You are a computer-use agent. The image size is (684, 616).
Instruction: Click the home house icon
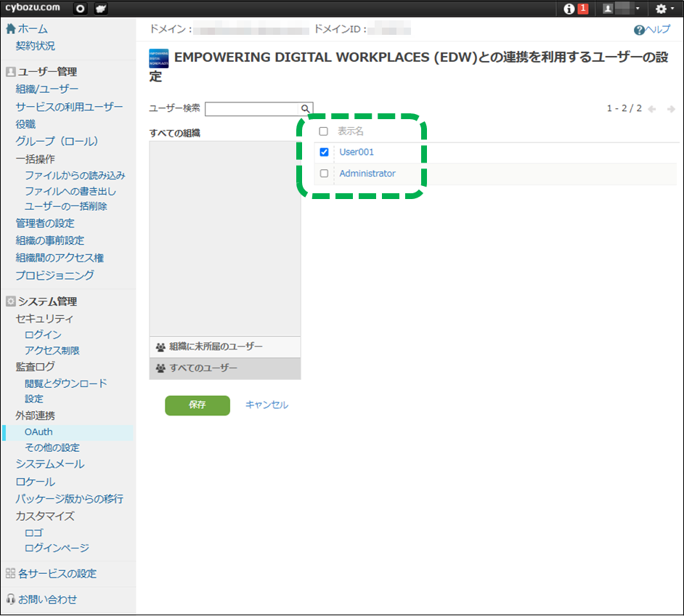coord(11,29)
